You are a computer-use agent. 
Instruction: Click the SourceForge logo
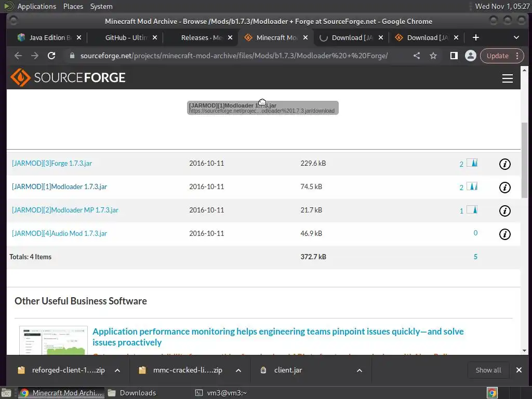[x=68, y=78]
